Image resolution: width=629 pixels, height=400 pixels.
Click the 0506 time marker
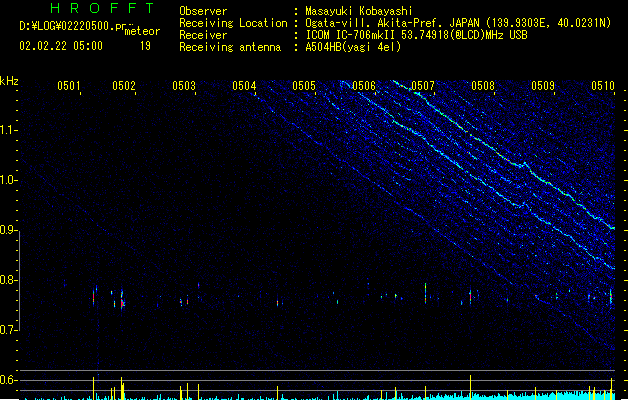[x=364, y=86]
